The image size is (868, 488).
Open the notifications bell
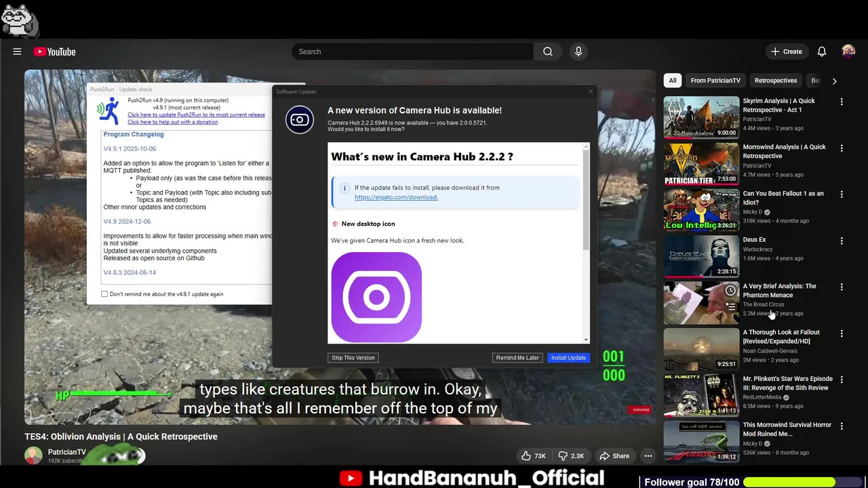(x=821, y=52)
